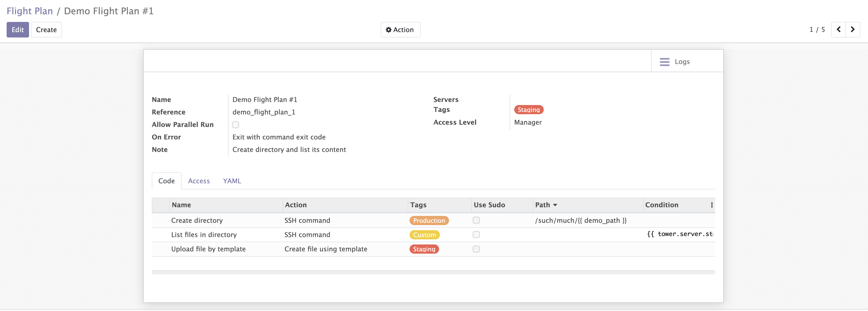This screenshot has width=868, height=311.
Task: Switch to the YAML tab
Action: tap(232, 181)
